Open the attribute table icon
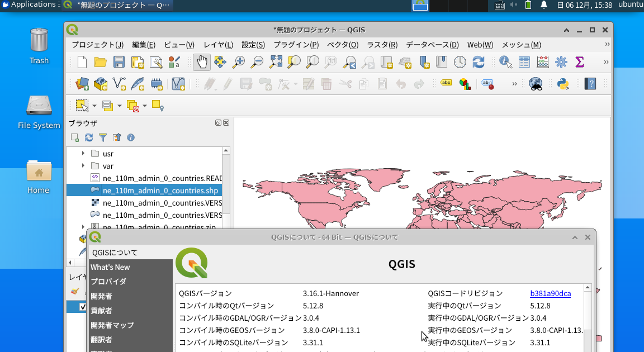 pyautogui.click(x=524, y=63)
